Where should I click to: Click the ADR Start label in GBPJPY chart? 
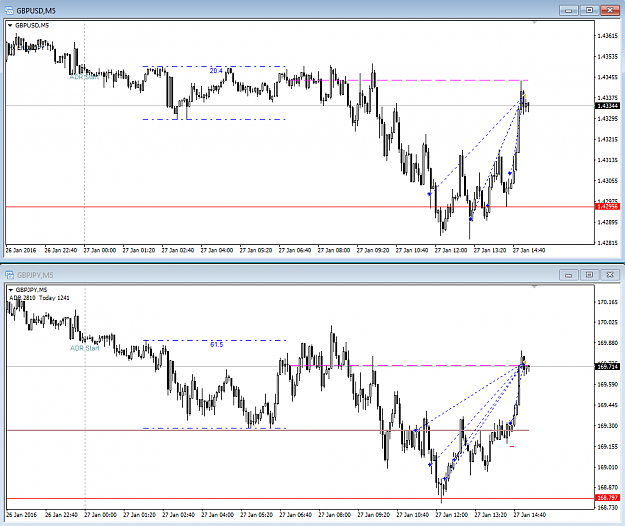tap(85, 348)
